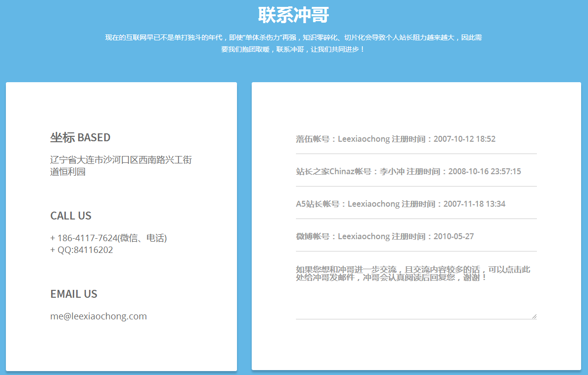Click the 联系冲哥 page title
Viewport: 588px width, 375px height.
click(294, 15)
